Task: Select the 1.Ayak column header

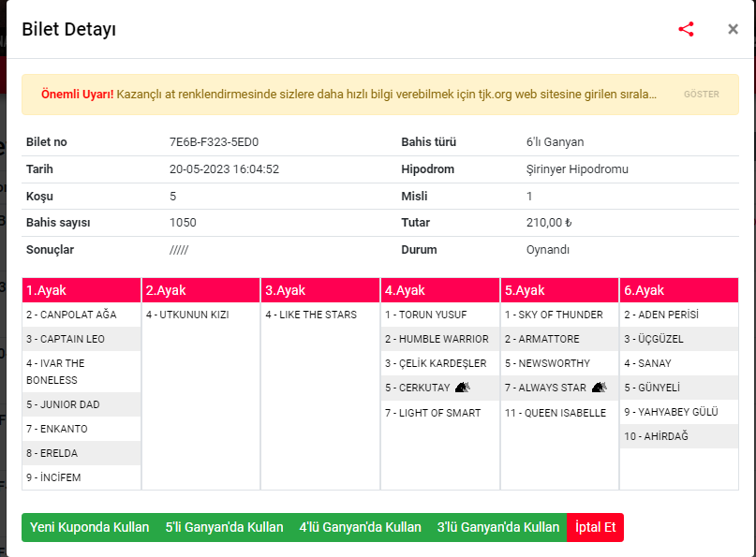Action: [x=82, y=290]
